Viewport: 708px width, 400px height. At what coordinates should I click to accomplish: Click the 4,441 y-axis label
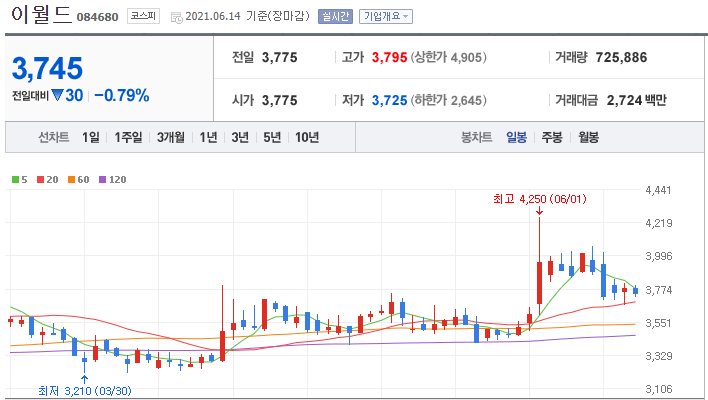658,190
